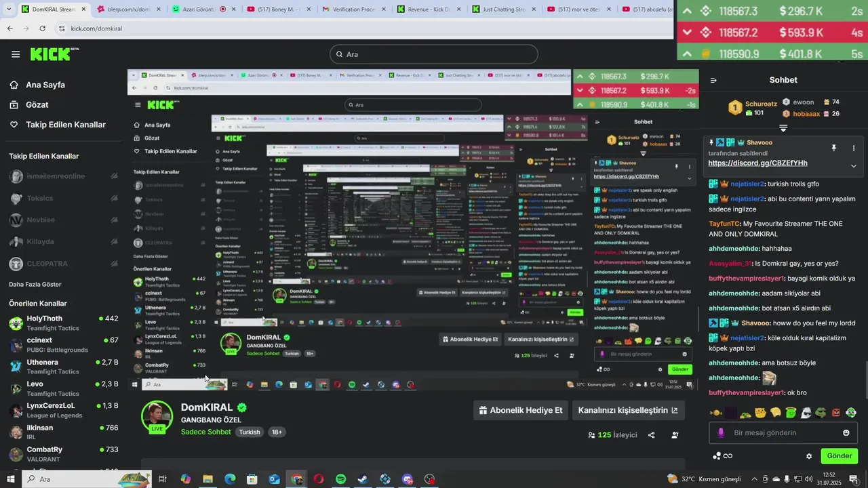Image resolution: width=868 pixels, height=488 pixels.
Task: Switch to the blerp.com browser tab
Action: [127, 9]
